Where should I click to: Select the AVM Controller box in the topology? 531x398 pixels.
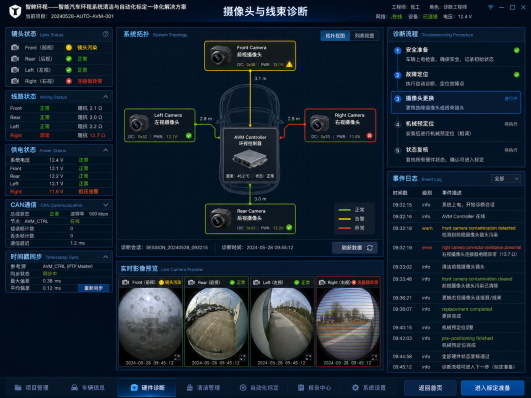point(250,155)
